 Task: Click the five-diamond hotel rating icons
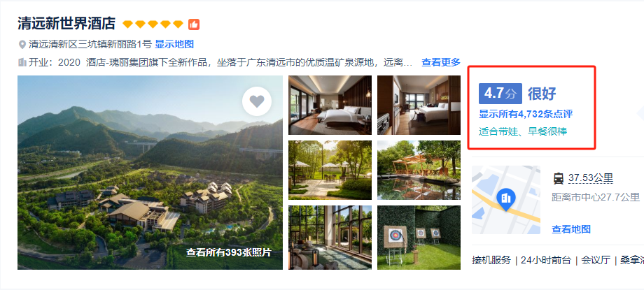153,24
